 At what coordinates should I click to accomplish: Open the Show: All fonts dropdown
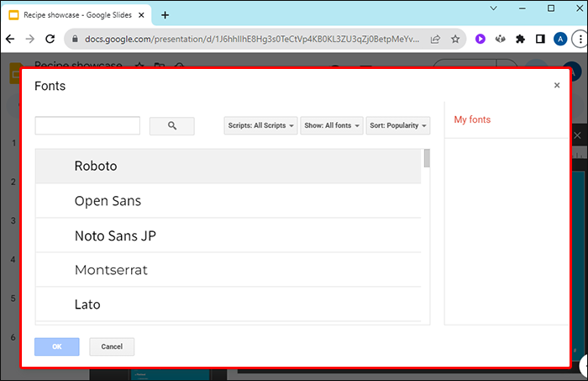pos(332,125)
